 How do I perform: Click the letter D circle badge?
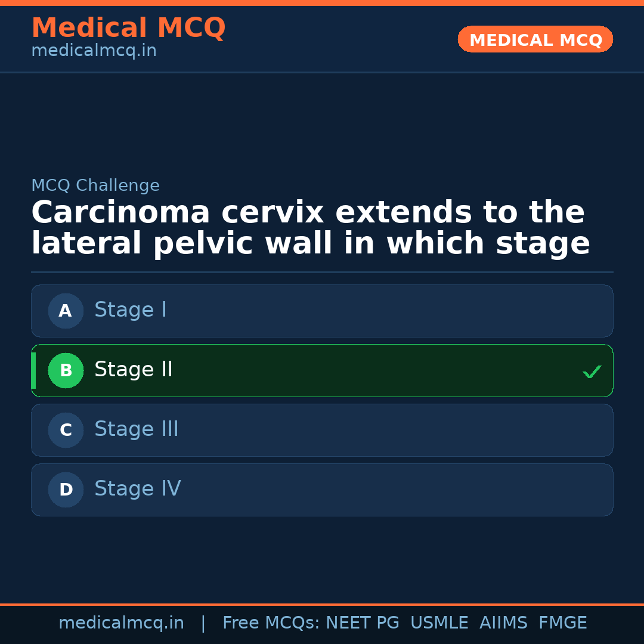coord(66,490)
